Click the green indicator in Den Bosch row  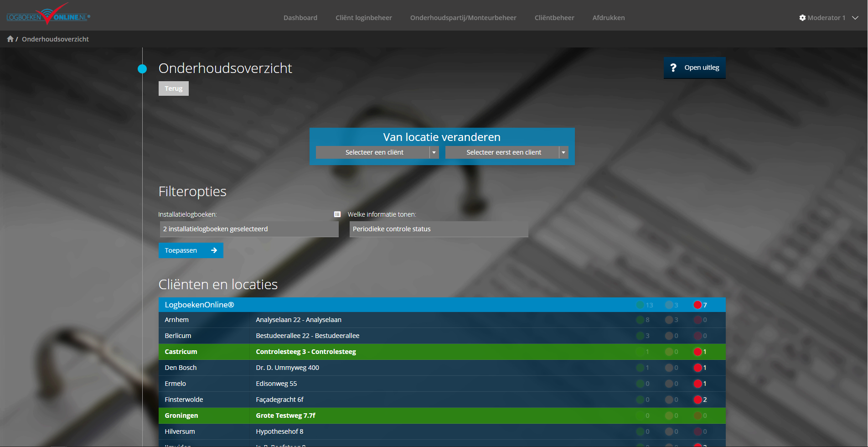pyautogui.click(x=641, y=368)
